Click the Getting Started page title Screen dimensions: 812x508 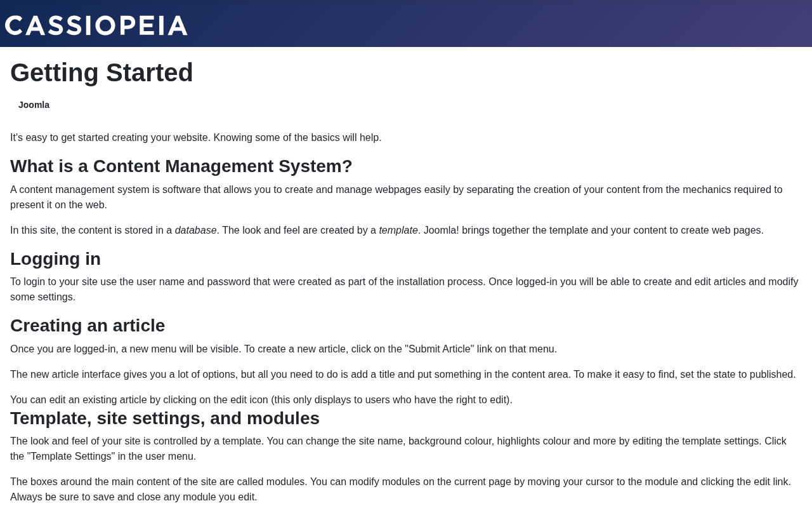[x=101, y=72]
